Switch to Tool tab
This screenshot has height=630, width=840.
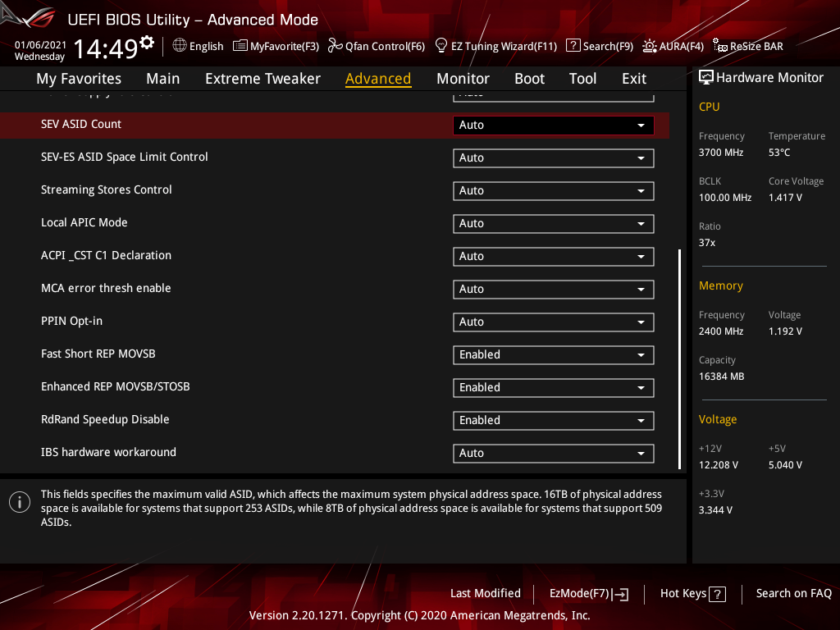(x=582, y=79)
